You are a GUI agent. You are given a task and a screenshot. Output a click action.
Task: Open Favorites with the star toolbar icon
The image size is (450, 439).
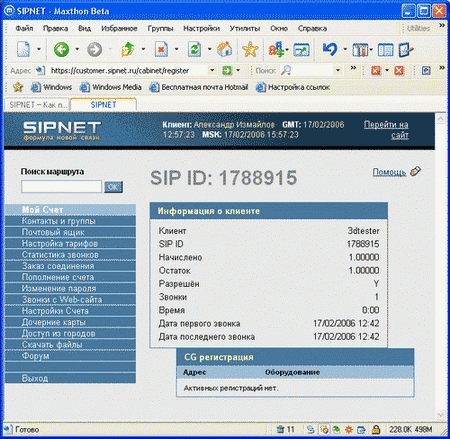coord(250,49)
